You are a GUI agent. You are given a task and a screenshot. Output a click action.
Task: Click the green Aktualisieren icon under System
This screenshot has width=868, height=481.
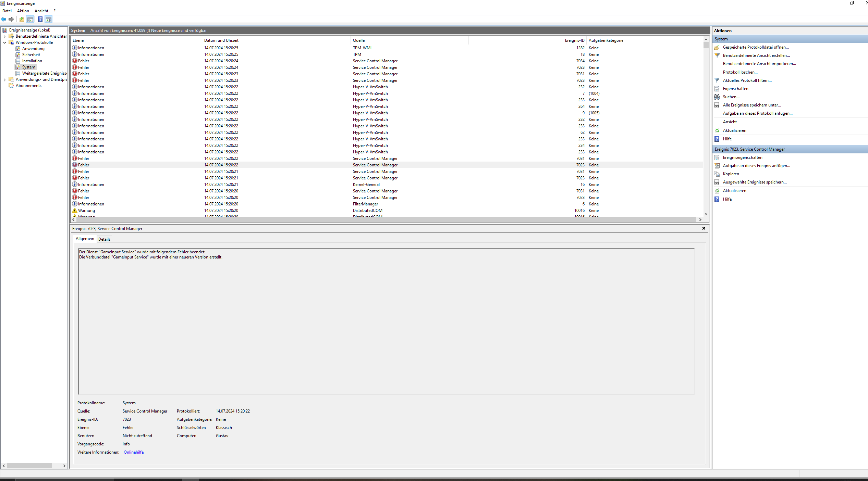click(x=717, y=130)
